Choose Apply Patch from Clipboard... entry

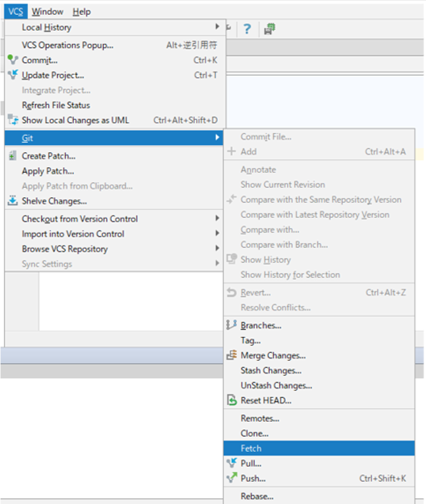(114, 186)
